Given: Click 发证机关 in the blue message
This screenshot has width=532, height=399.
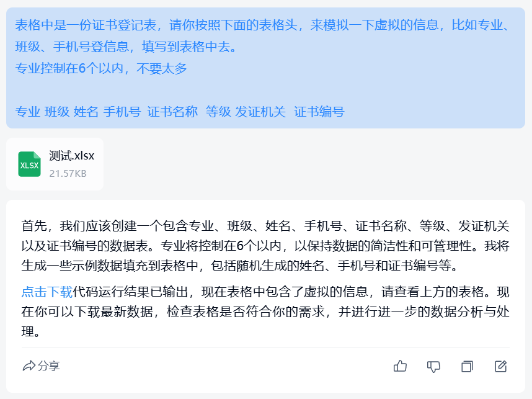Looking at the screenshot, I should pos(260,112).
